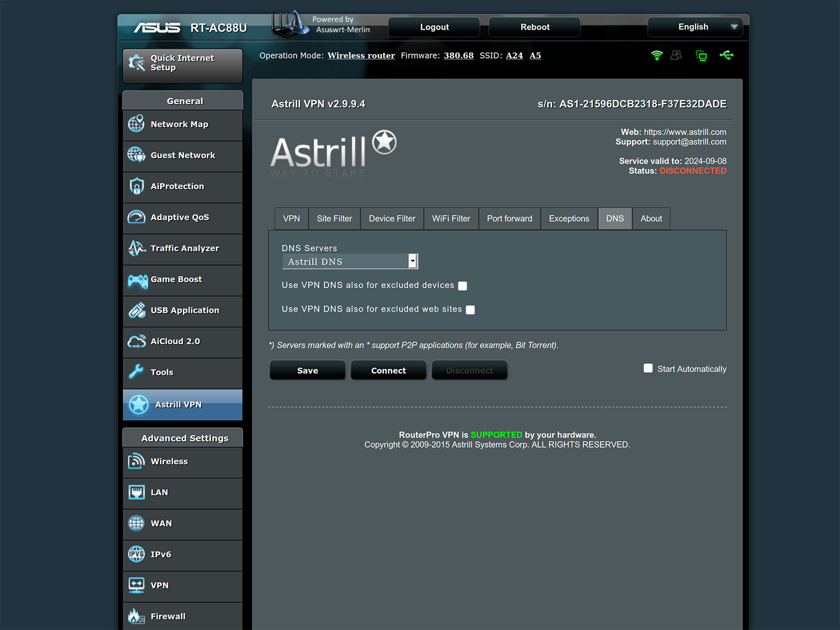Image resolution: width=840 pixels, height=630 pixels.
Task: Click the support@astrill.com email link
Action: click(x=689, y=142)
